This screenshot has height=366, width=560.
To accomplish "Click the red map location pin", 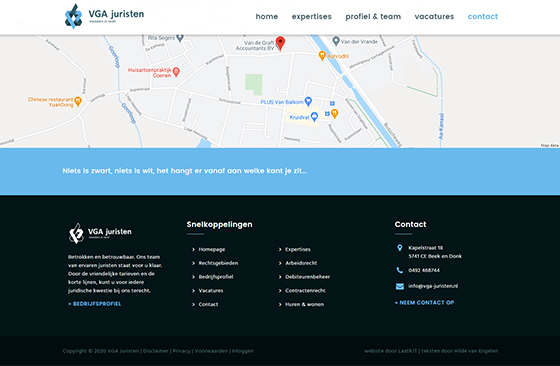I will (x=280, y=43).
